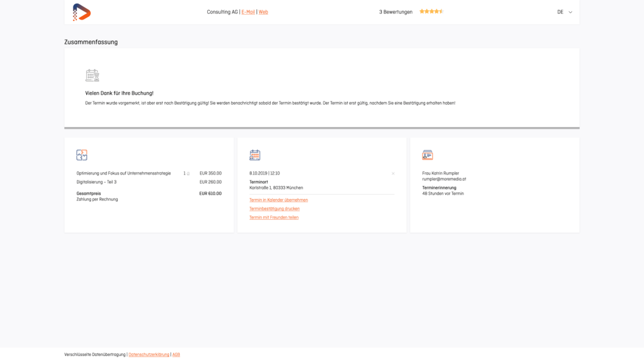This screenshot has width=644, height=362.
Task: Click the chevron arrow next to DE
Action: point(570,12)
